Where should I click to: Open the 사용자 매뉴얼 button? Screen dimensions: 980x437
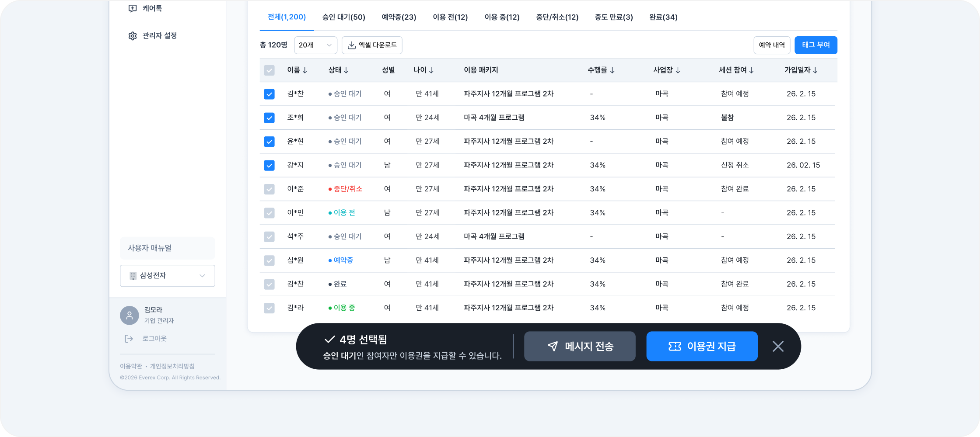tap(168, 248)
